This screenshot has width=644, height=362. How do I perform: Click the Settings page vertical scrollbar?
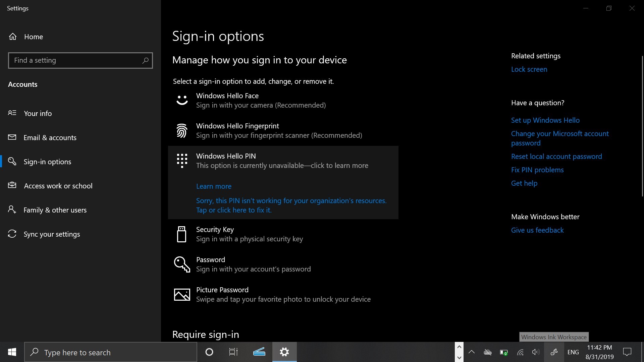click(x=642, y=126)
